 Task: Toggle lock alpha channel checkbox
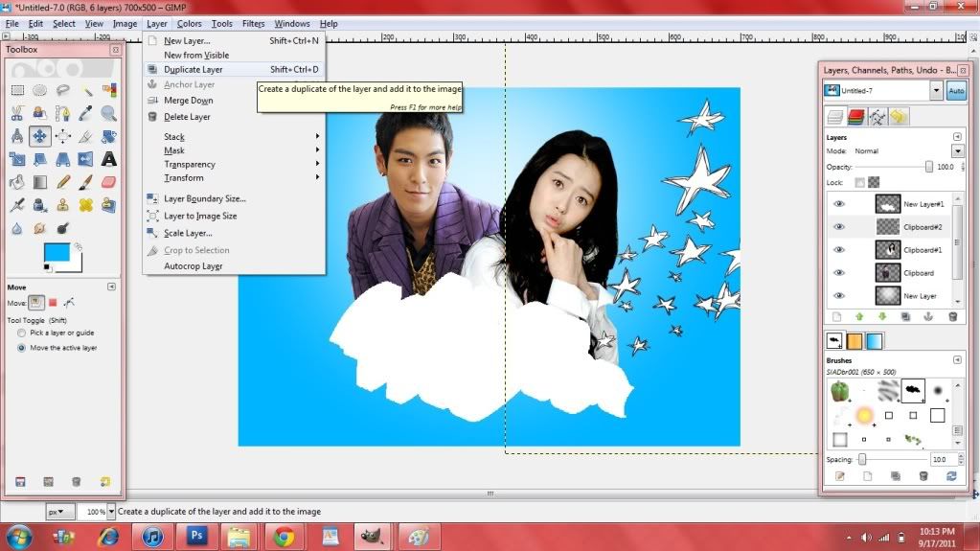(x=874, y=183)
